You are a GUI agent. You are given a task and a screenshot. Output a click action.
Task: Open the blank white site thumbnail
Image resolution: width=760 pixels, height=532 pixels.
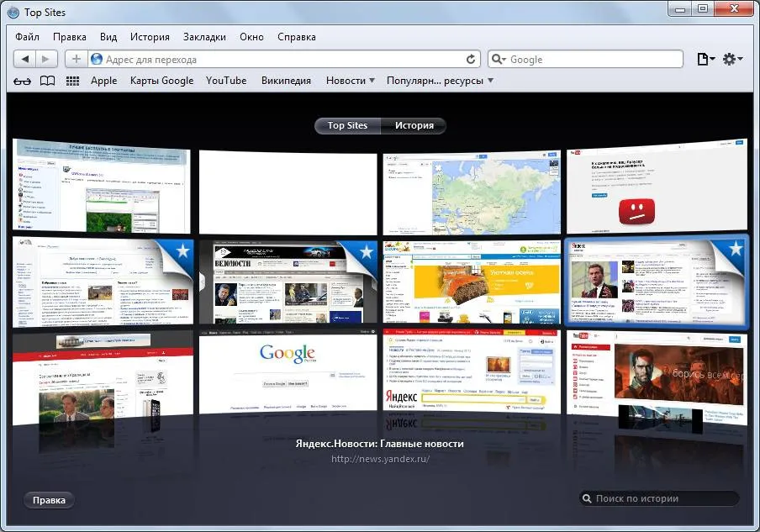tap(288, 192)
